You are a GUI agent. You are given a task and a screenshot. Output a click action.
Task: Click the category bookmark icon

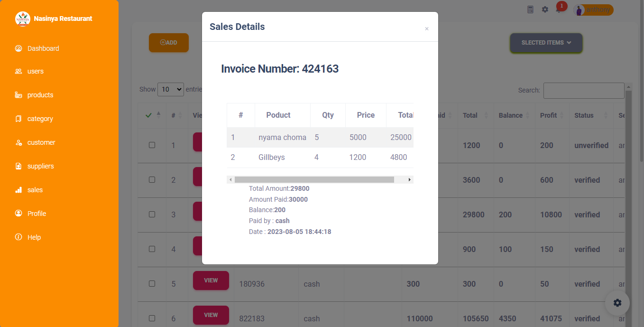tap(19, 119)
